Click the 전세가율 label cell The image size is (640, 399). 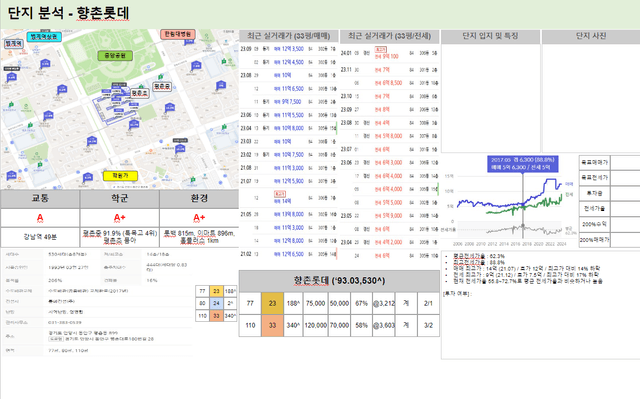(594, 208)
